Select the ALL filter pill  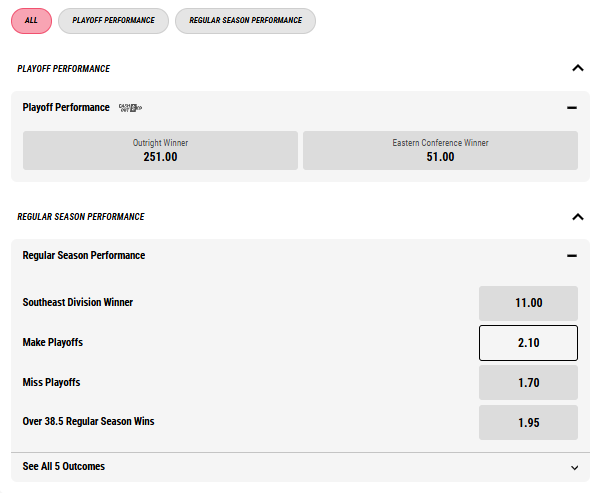[31, 21]
